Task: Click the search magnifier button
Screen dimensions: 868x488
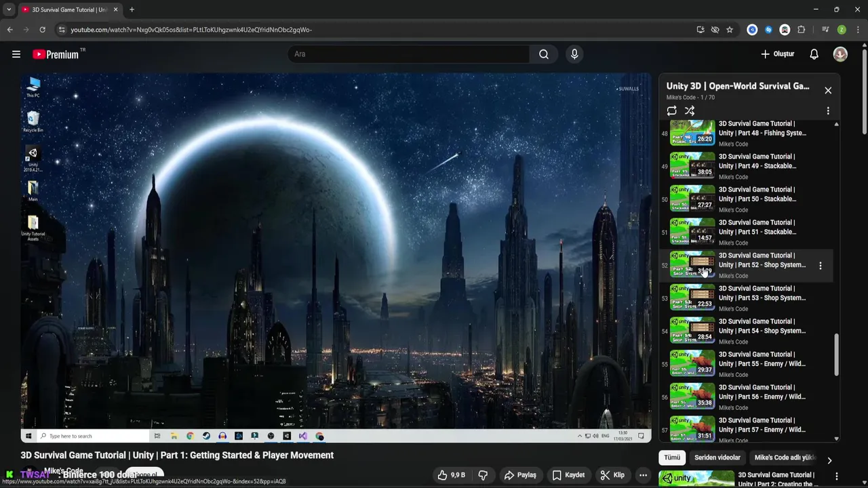Action: (544, 54)
